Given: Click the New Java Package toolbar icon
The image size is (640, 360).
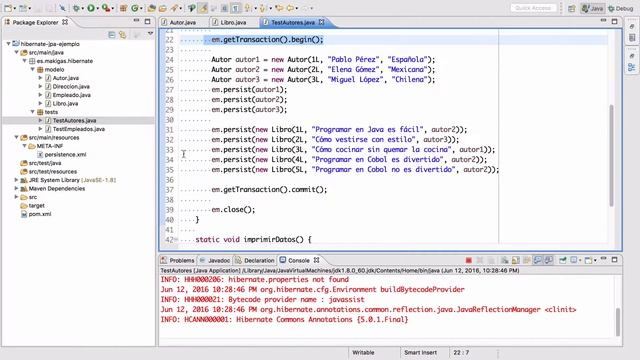Looking at the screenshot, I should (x=123, y=8).
